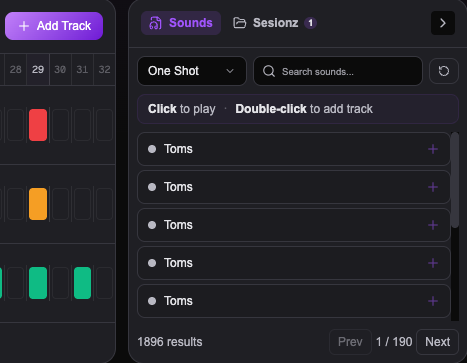Enable step 30 on the green track row
This screenshot has height=363, width=467.
[60, 283]
